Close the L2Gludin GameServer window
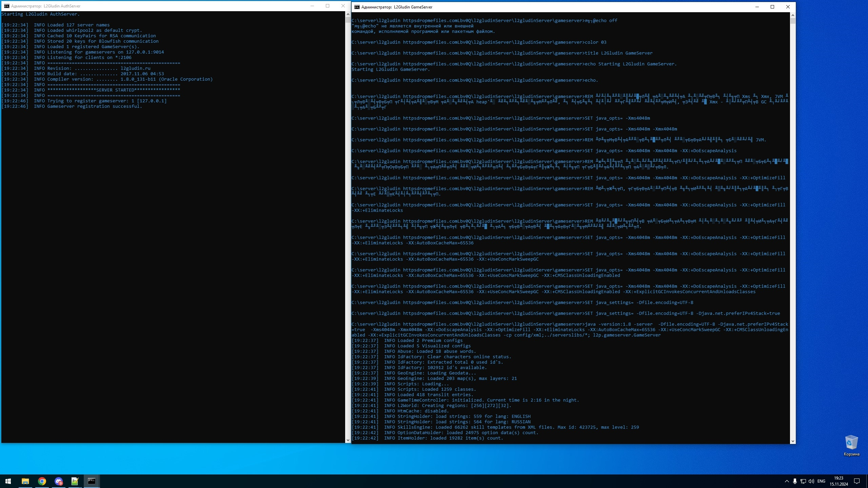The image size is (868, 488). click(x=788, y=7)
